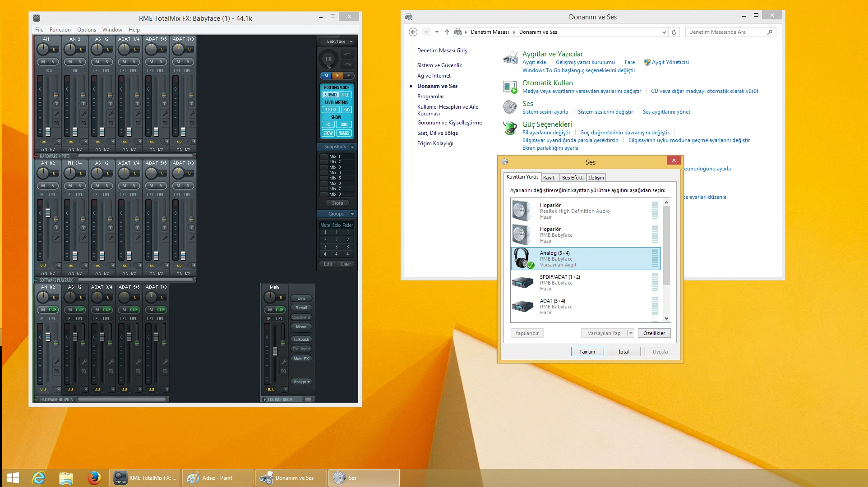Open the Sistem sesini ayarla link
The width and height of the screenshot is (868, 487).
(x=545, y=112)
